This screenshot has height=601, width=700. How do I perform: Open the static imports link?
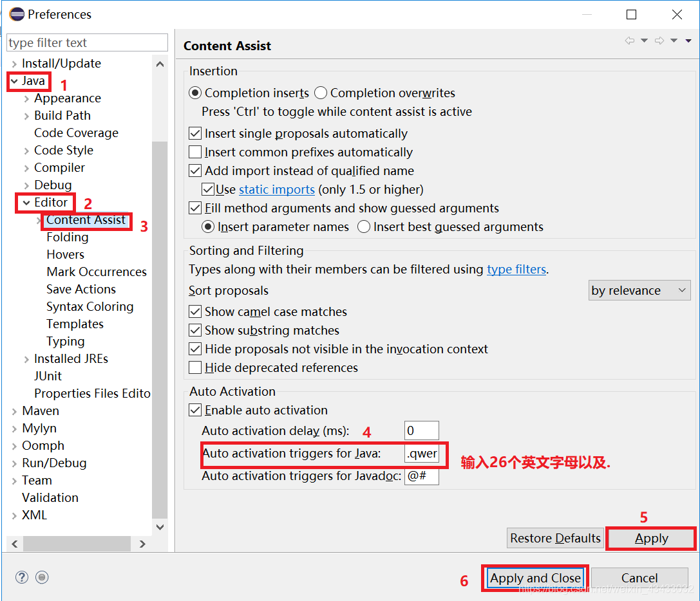click(277, 190)
